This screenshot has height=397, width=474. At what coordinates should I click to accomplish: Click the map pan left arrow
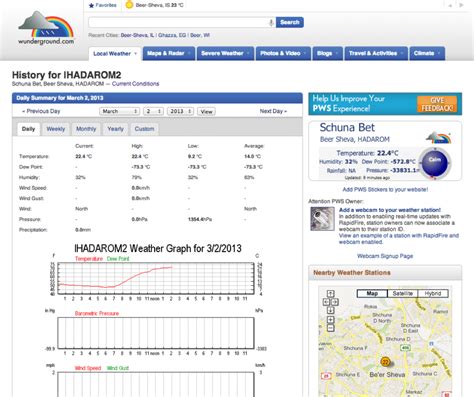[x=326, y=302]
